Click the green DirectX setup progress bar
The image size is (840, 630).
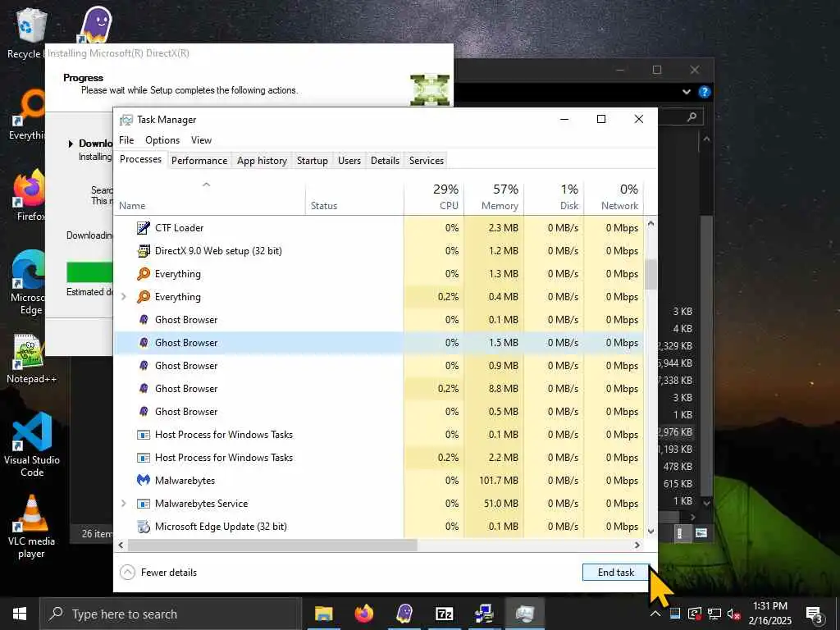tap(89, 272)
